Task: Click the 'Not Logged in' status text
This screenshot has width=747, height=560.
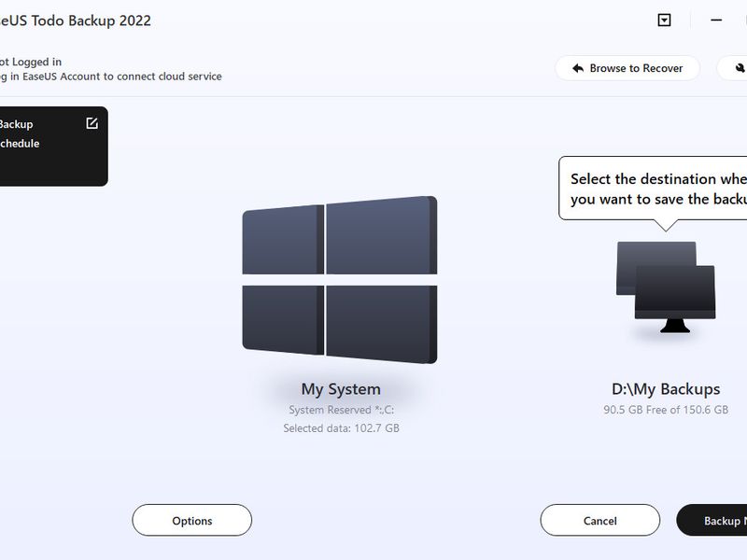Action: click(x=31, y=62)
